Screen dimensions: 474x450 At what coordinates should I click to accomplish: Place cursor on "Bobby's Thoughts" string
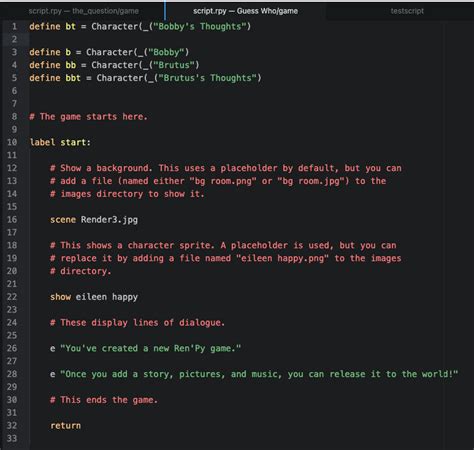pos(199,26)
